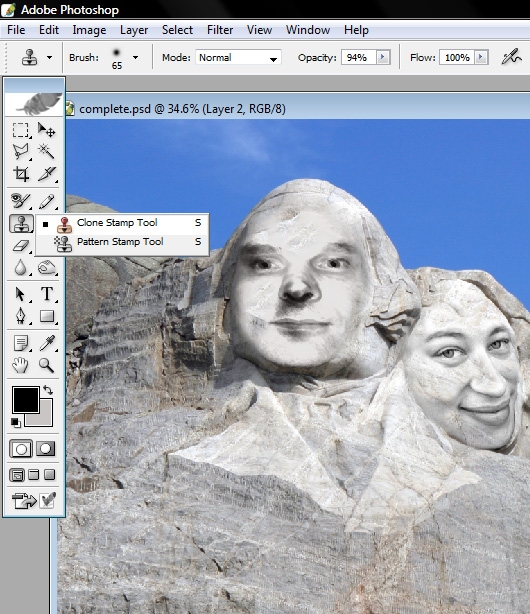This screenshot has height=614, width=530.
Task: Click the gray background color swatch
Action: coord(46,418)
